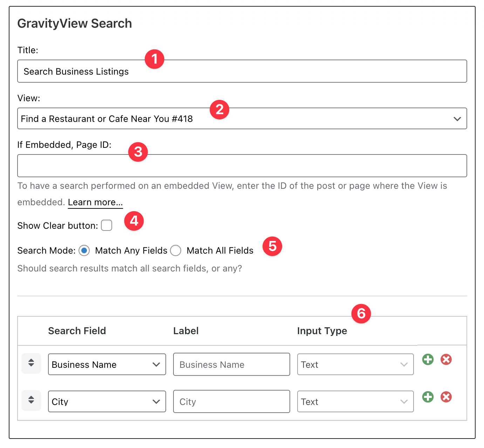This screenshot has width=484, height=448.
Task: Select the Match Any Fields radio button
Action: coord(84,250)
